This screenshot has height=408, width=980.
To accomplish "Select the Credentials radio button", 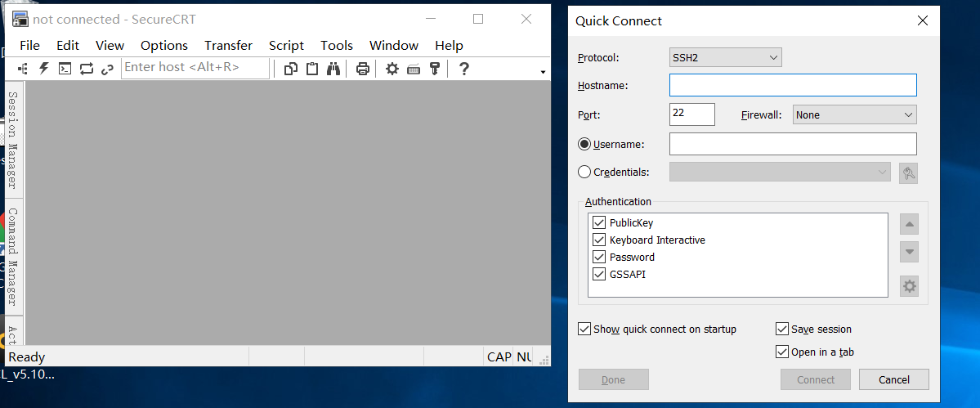I will pos(584,172).
